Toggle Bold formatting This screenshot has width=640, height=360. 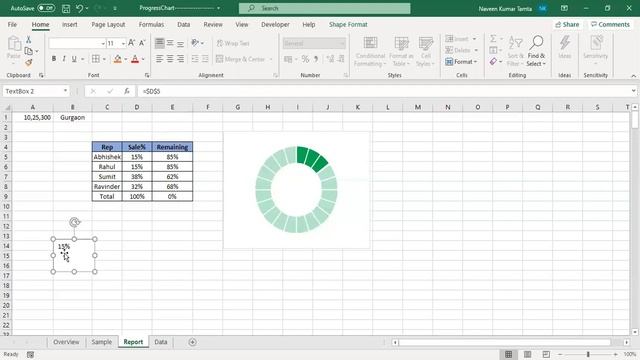tap(54, 59)
